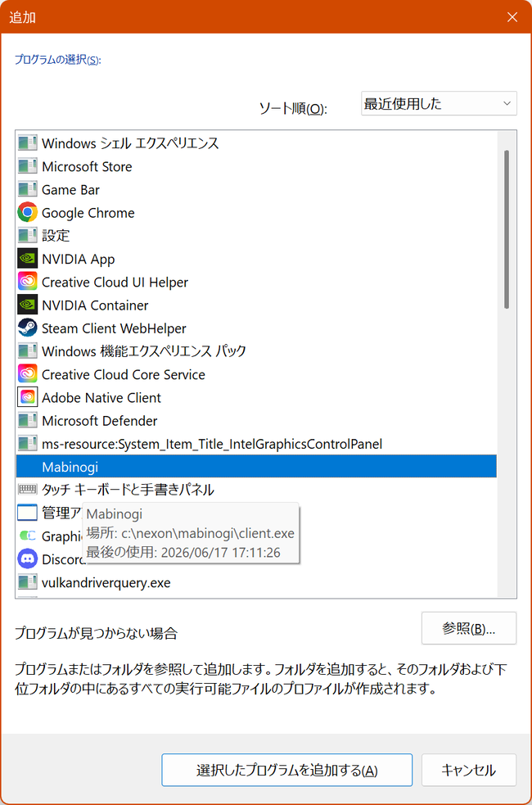
Task: Click the NVIDIA App icon
Action: click(27, 258)
